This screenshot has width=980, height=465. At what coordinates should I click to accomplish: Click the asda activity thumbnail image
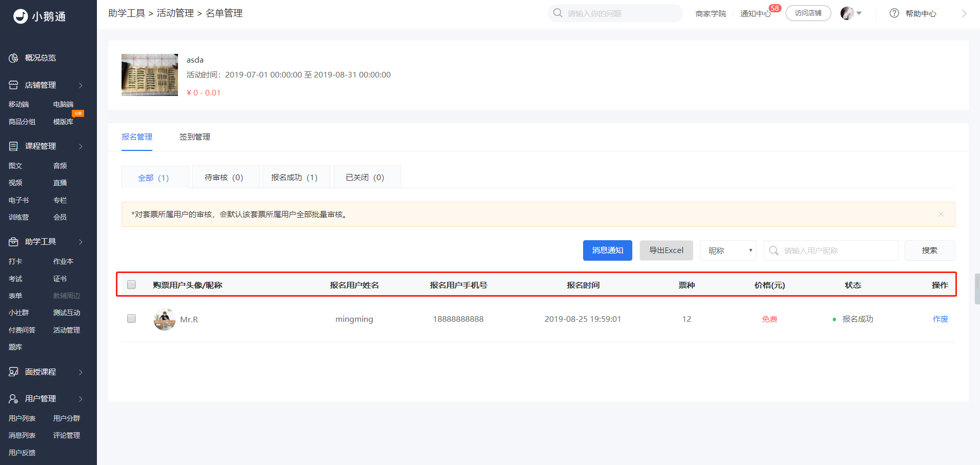click(150, 75)
